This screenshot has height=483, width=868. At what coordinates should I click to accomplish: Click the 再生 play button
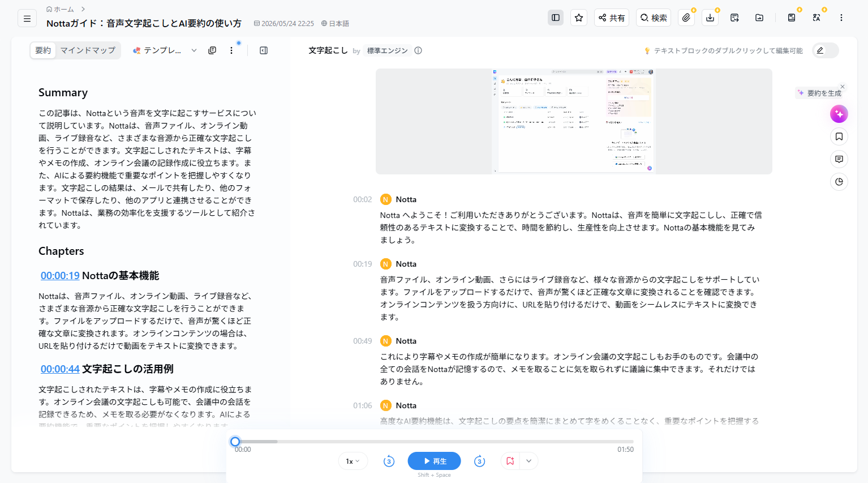(434, 461)
